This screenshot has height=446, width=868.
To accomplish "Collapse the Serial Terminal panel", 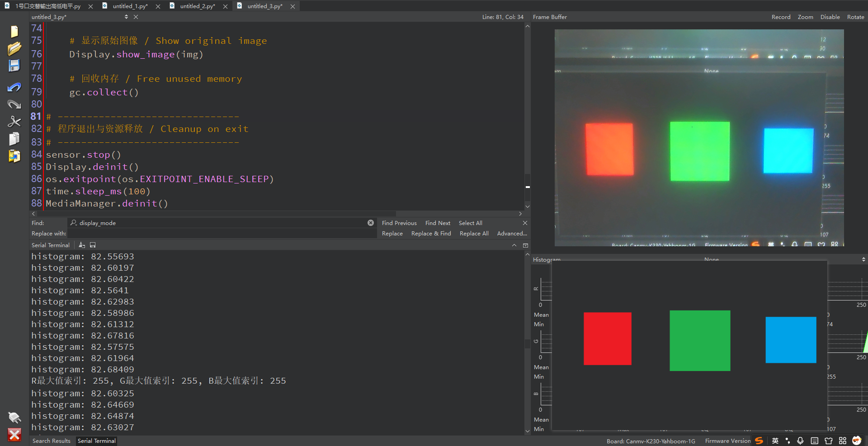I will point(514,245).
